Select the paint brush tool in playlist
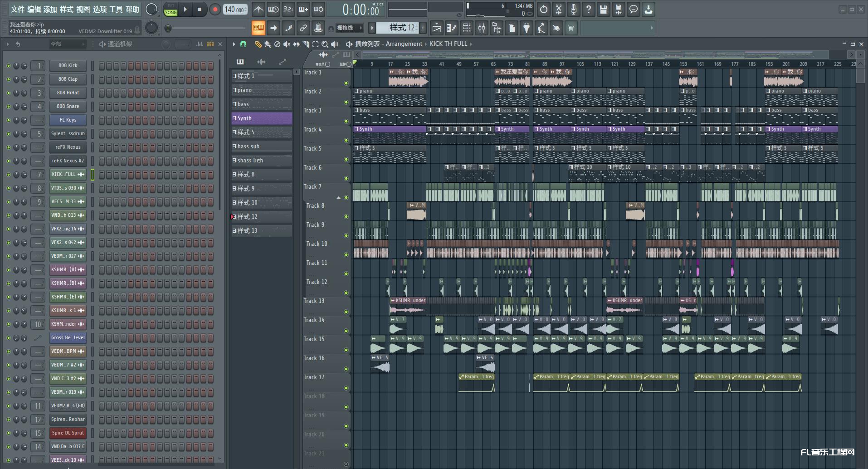This screenshot has width=868, height=469. tap(268, 44)
